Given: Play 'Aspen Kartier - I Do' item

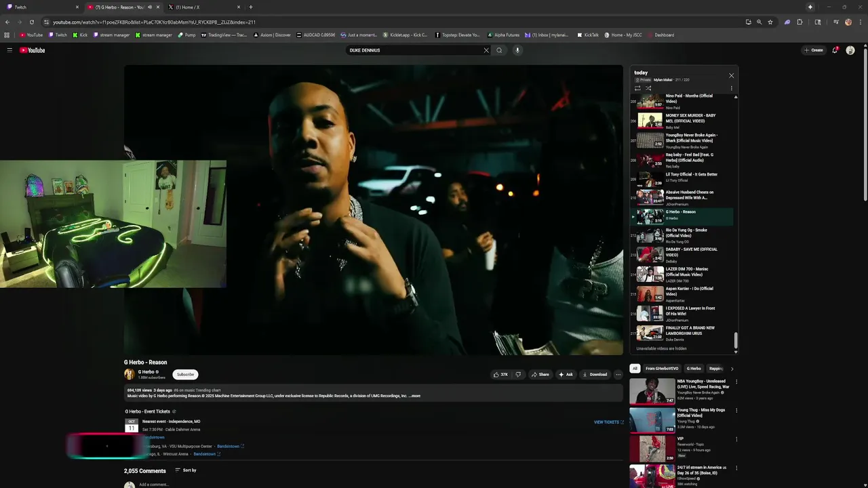Looking at the screenshot, I should [x=682, y=293].
